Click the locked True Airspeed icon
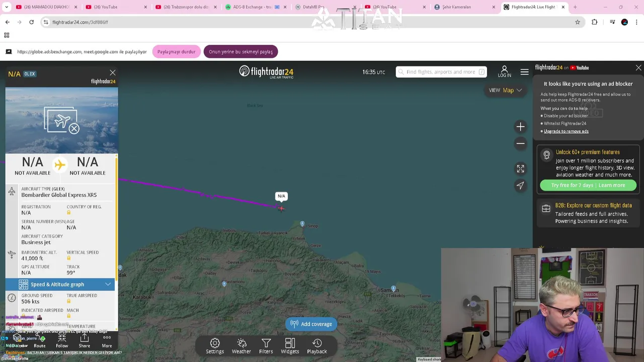 click(x=69, y=302)
